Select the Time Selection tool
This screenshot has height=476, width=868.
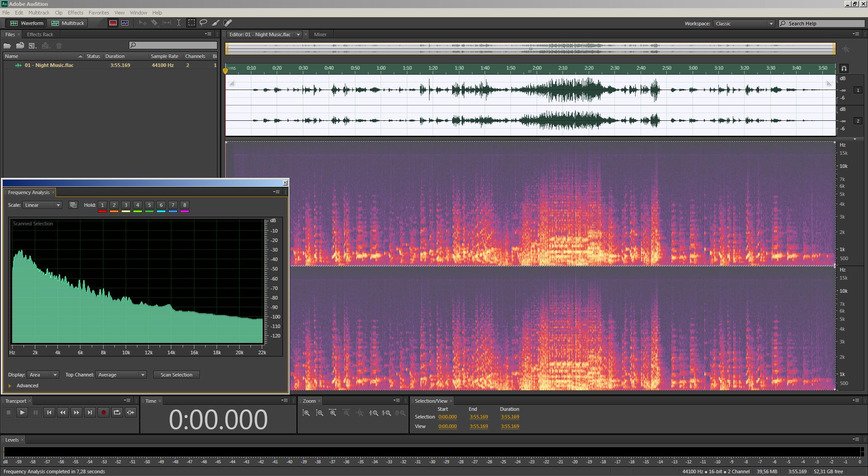point(179,23)
